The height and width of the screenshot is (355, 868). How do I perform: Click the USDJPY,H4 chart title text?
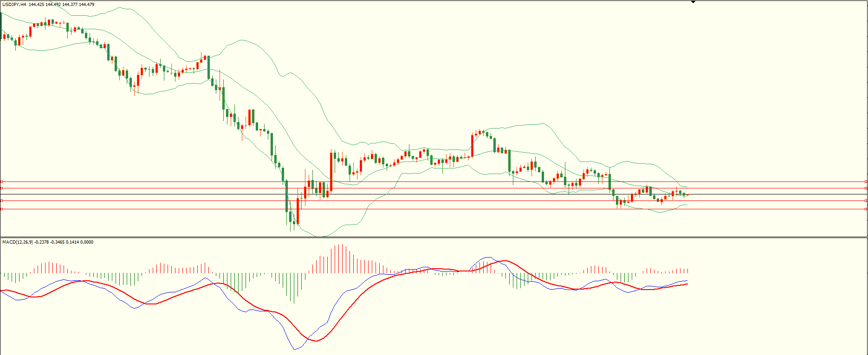tap(14, 5)
